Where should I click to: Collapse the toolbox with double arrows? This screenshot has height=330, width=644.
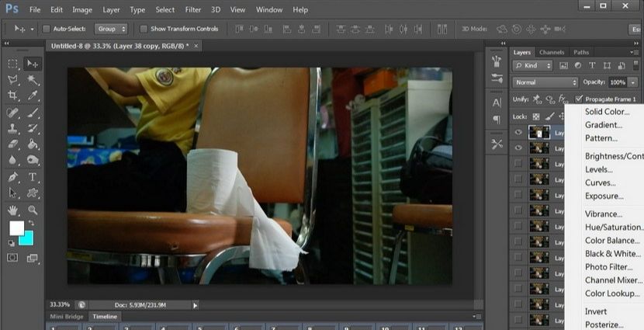[6, 43]
